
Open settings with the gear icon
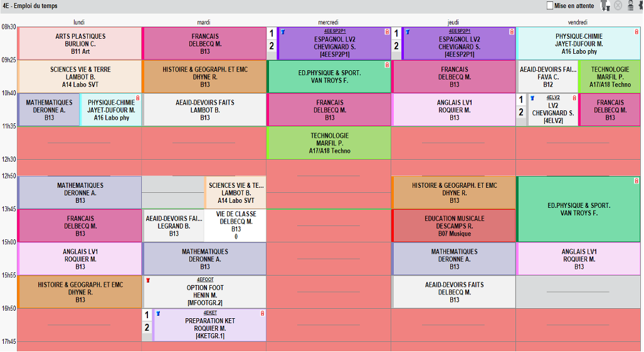[x=641, y=6]
